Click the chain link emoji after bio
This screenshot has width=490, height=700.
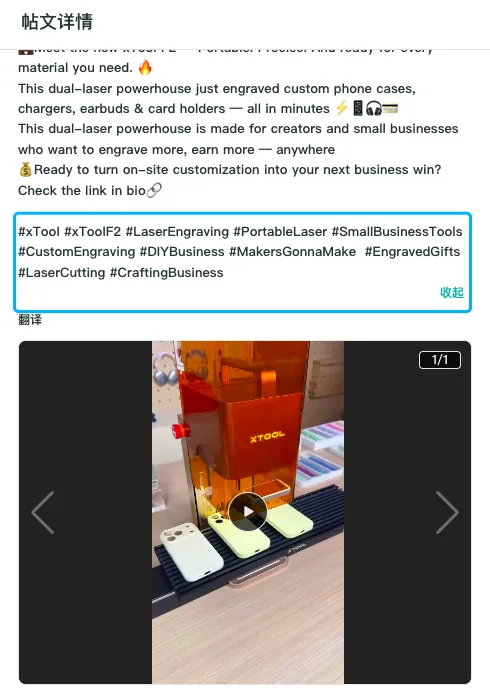coord(154,190)
